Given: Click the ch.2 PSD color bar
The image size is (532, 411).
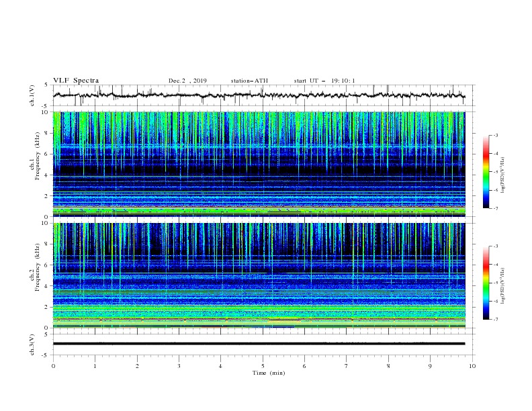Looking at the screenshot, I should tap(486, 283).
